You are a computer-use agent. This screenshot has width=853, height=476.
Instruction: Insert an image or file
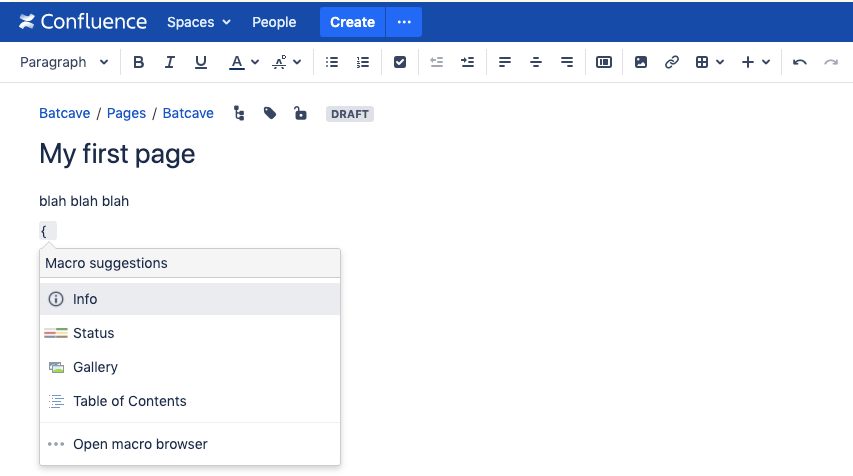(641, 62)
